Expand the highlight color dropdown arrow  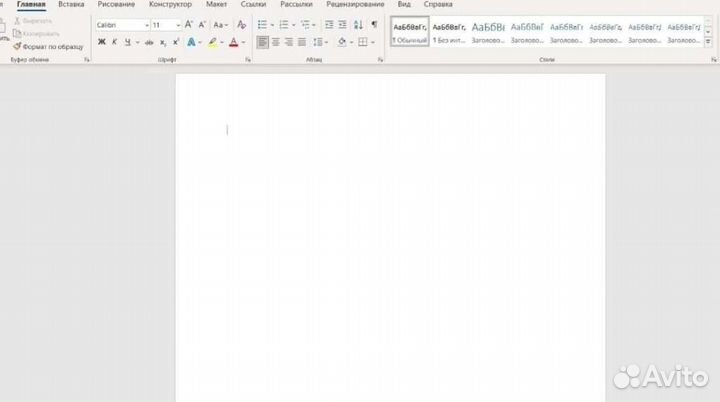[222, 43]
